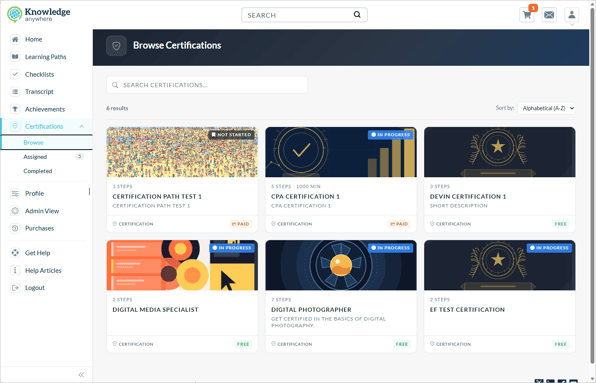The width and height of the screenshot is (596, 383).
Task: Click the cart badge showing 1
Action: pos(533,8)
